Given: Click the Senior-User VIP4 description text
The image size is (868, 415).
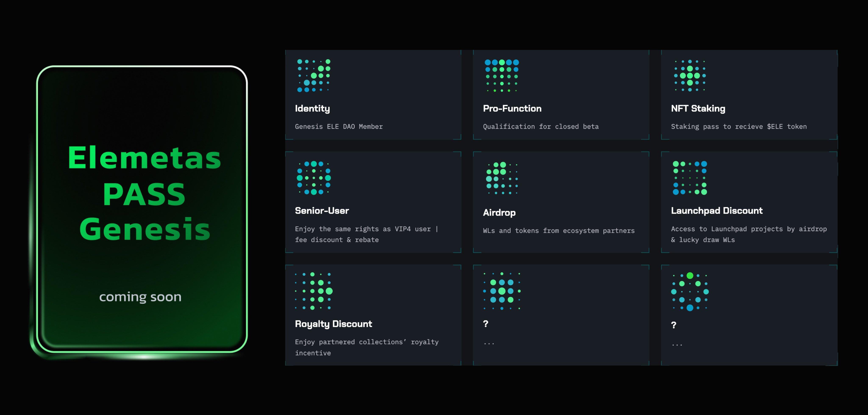Looking at the screenshot, I should 366,234.
